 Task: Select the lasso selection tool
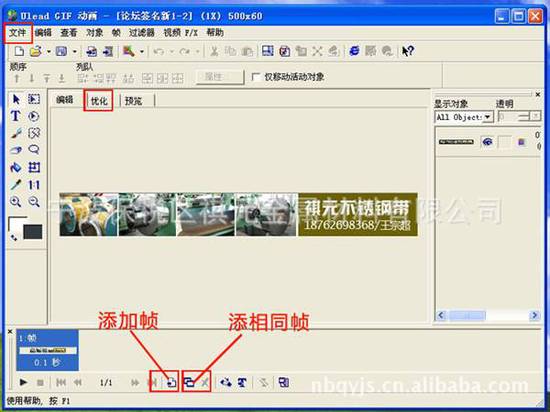coord(34,150)
